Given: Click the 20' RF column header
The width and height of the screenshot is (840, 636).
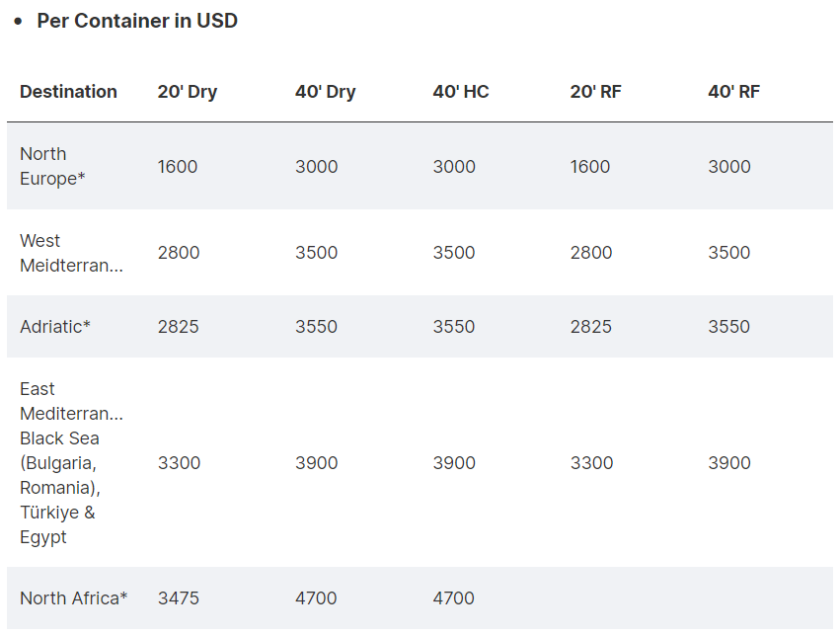Looking at the screenshot, I should click(596, 92).
